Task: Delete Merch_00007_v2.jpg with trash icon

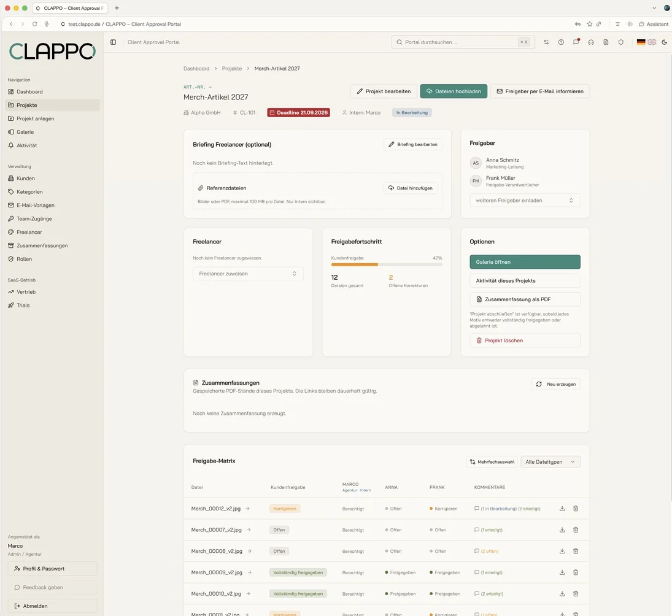Action: point(576,530)
